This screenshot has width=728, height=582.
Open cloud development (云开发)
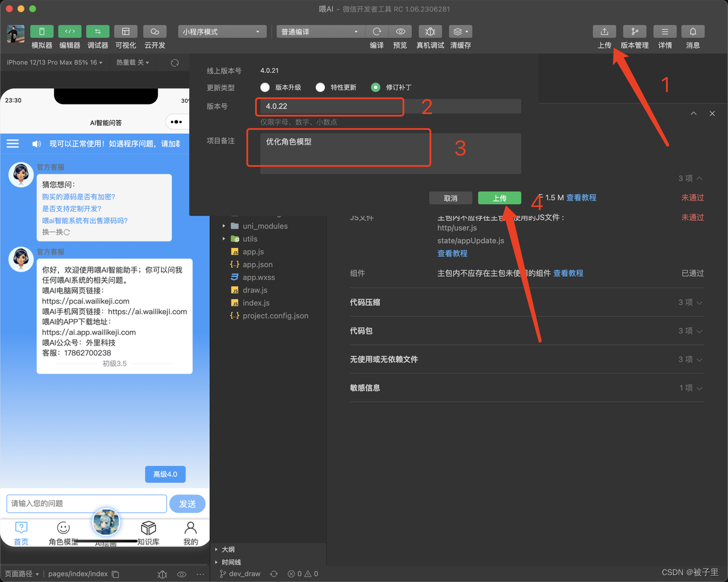click(155, 32)
